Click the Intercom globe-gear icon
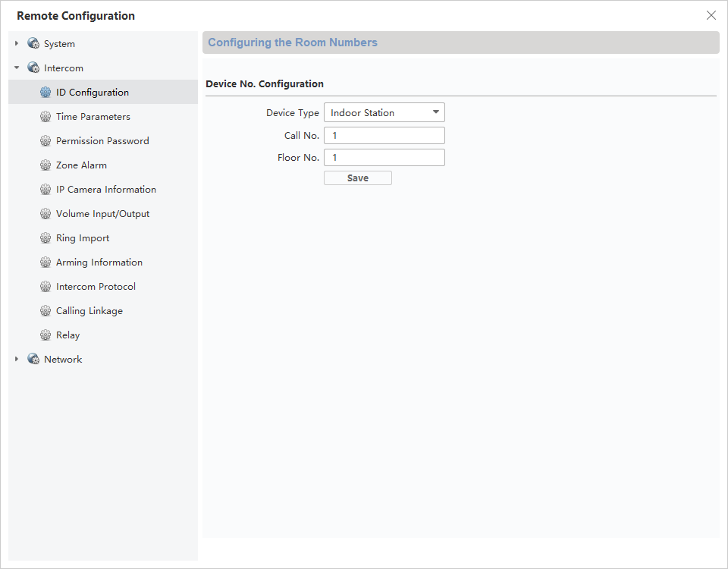Screen dimensions: 728x569 tap(33, 68)
